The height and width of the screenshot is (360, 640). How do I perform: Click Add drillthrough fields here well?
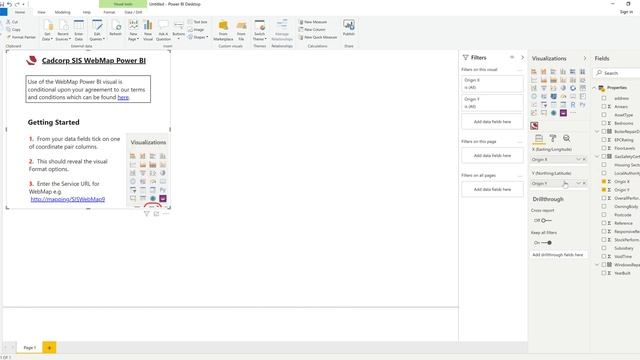(x=558, y=255)
